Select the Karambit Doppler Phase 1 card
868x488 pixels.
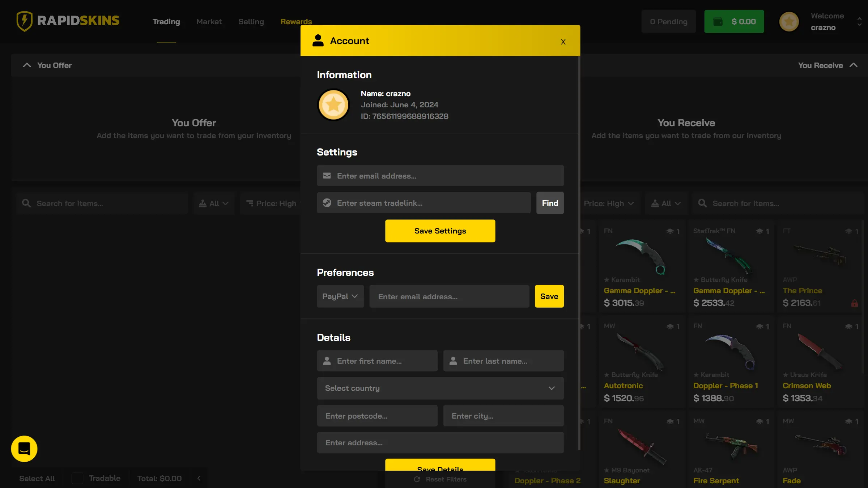pyautogui.click(x=731, y=361)
